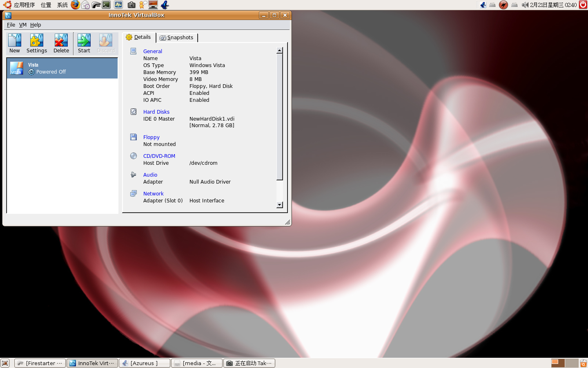Open the CD/DVD-ROM settings link

[159, 156]
